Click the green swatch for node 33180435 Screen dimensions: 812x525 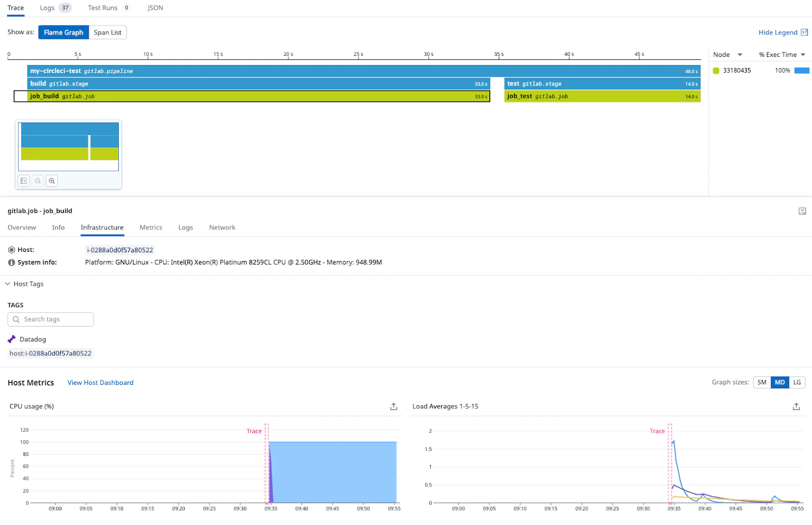[716, 71]
